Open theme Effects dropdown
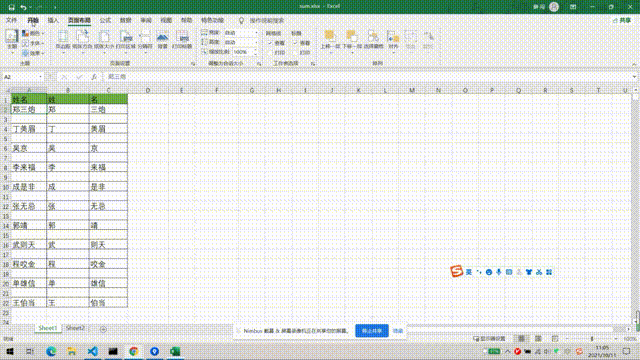Screen dimensions: 640x360 pyautogui.click(x=33, y=53)
